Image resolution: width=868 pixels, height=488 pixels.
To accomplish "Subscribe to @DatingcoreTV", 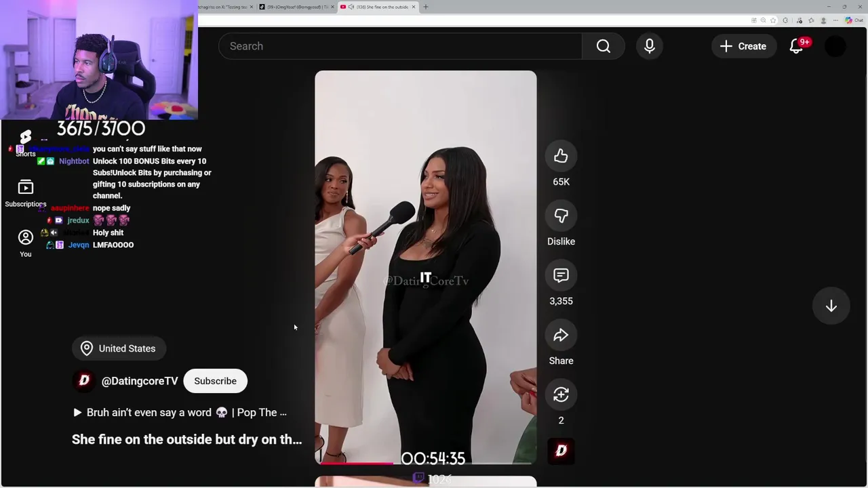I will tap(215, 381).
